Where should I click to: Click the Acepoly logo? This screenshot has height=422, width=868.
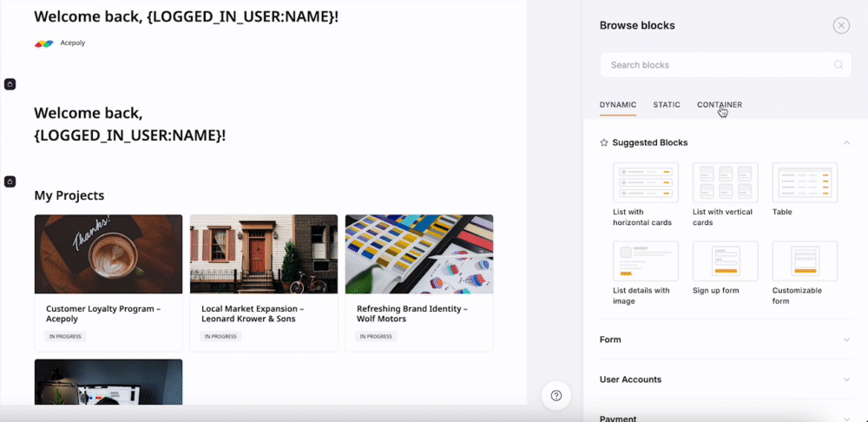tap(43, 43)
